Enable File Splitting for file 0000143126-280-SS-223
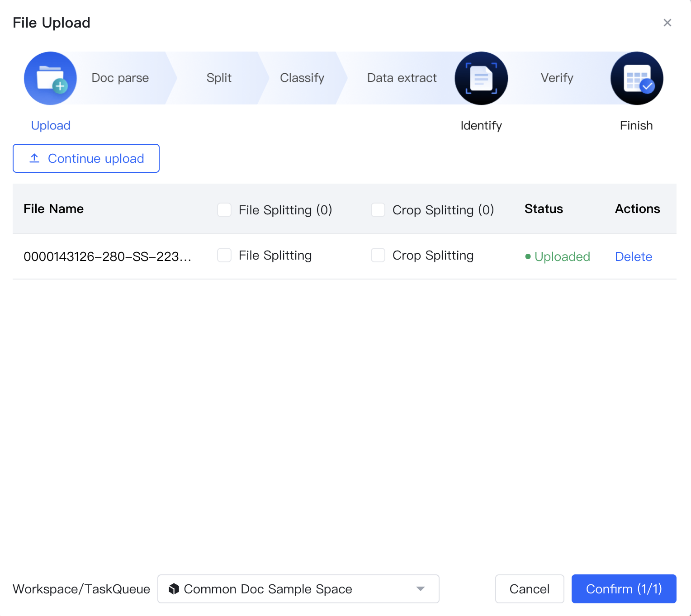Image resolution: width=691 pixels, height=616 pixels. 224,255
